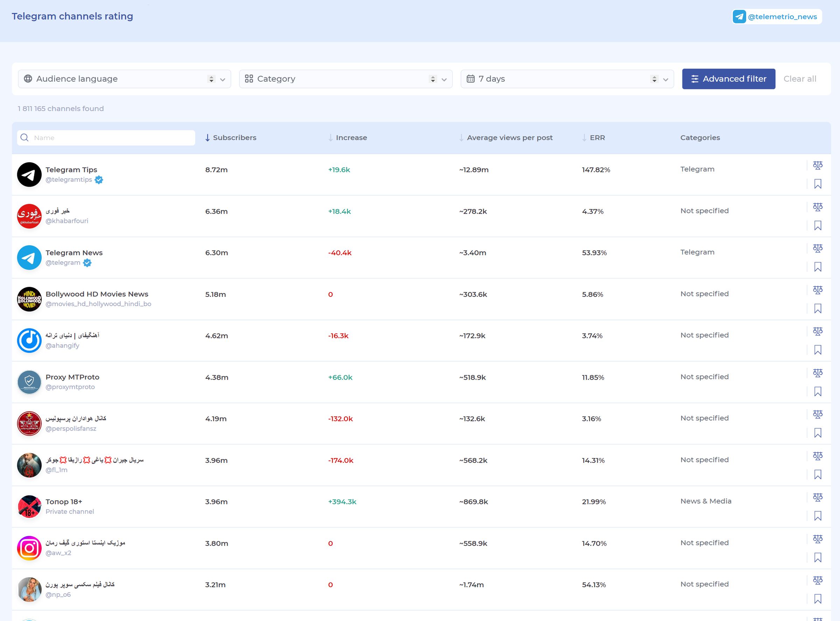Compare the @np_o6 channel

pyautogui.click(x=818, y=580)
